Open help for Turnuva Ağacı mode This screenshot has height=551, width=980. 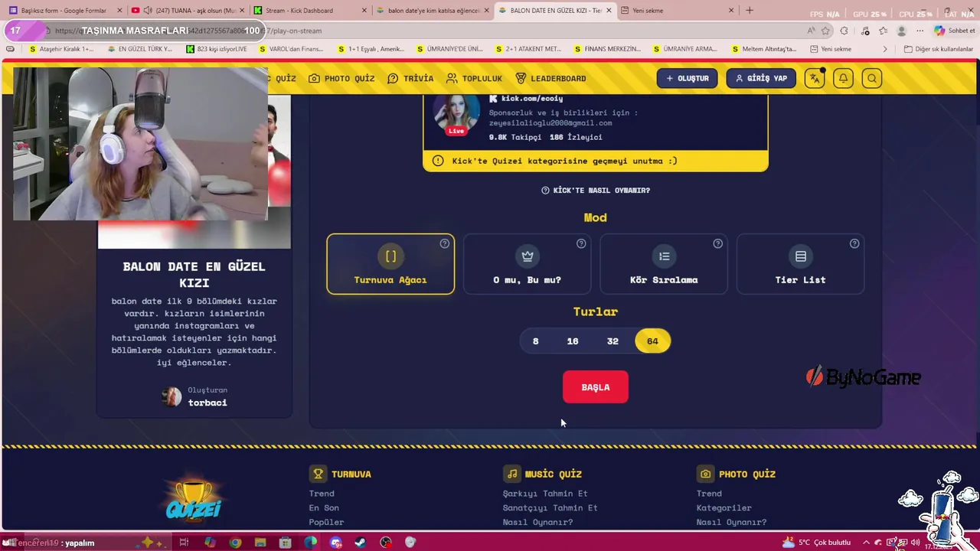[x=445, y=243]
